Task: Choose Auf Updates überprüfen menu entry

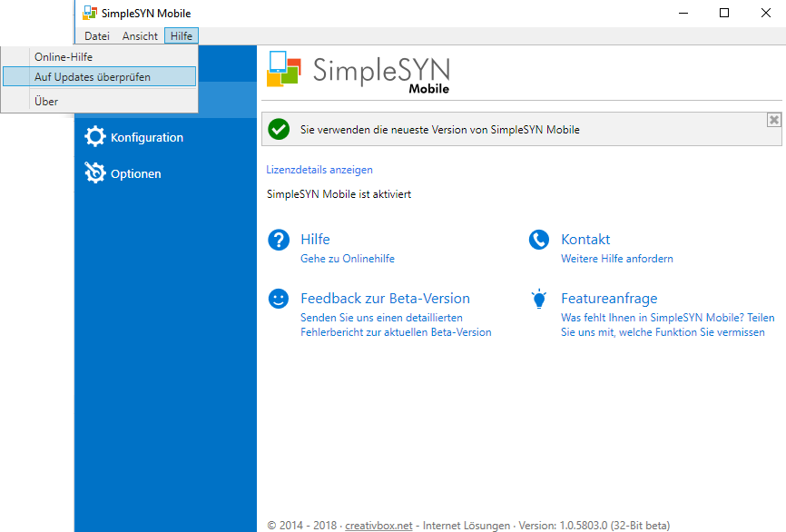Action: 93,77
